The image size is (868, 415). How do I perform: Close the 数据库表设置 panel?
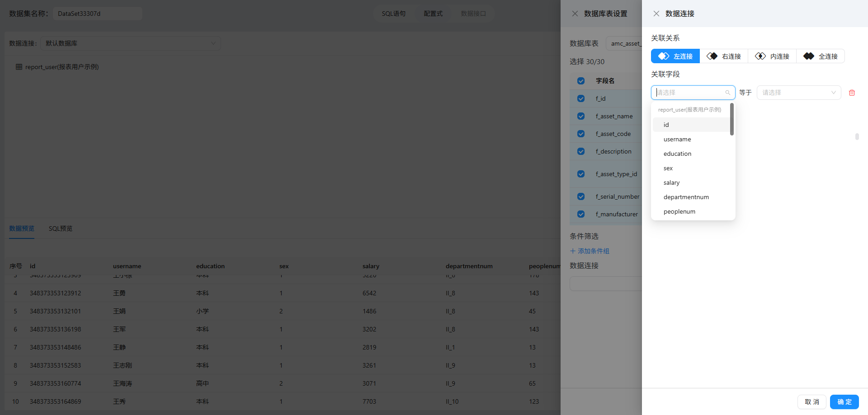point(575,14)
